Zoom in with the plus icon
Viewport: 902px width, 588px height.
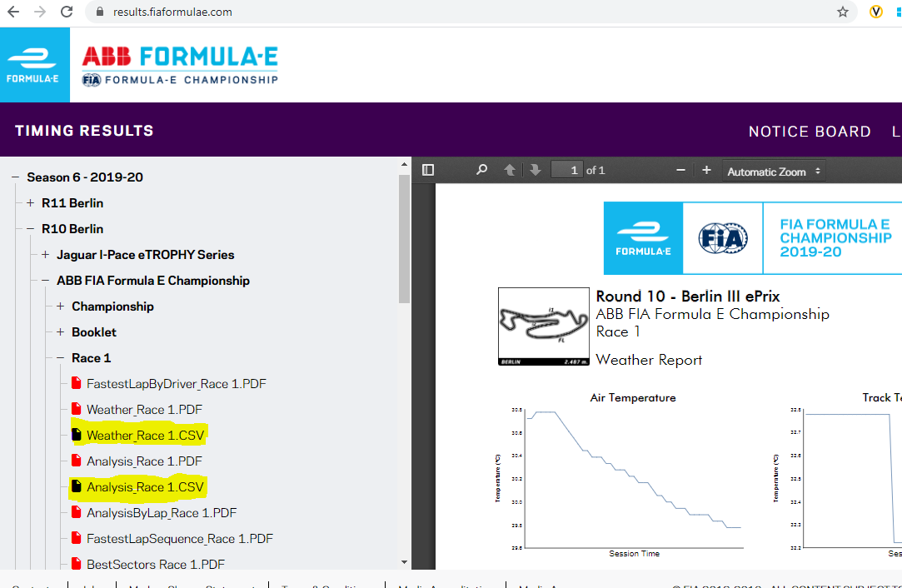tap(706, 170)
